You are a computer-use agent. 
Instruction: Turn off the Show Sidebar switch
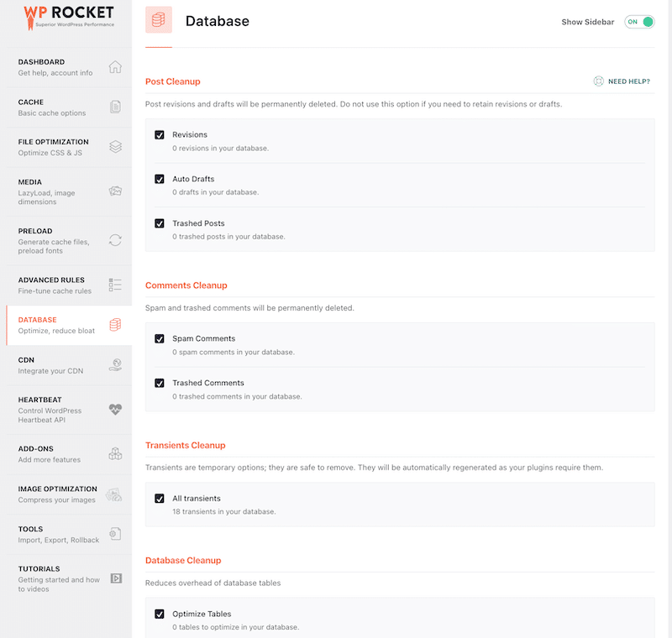(639, 22)
